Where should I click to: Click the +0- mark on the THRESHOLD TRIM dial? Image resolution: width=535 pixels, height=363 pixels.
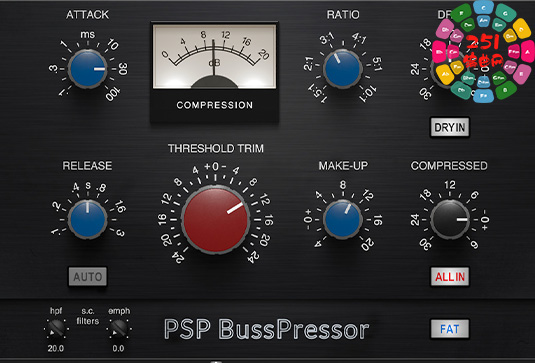pos(215,167)
